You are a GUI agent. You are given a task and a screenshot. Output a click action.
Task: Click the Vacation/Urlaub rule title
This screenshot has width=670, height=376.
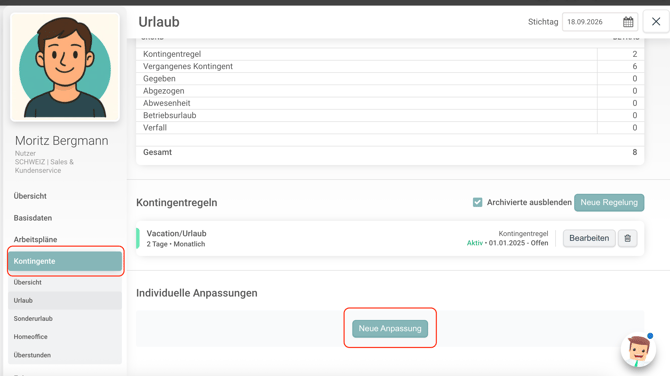(x=176, y=233)
